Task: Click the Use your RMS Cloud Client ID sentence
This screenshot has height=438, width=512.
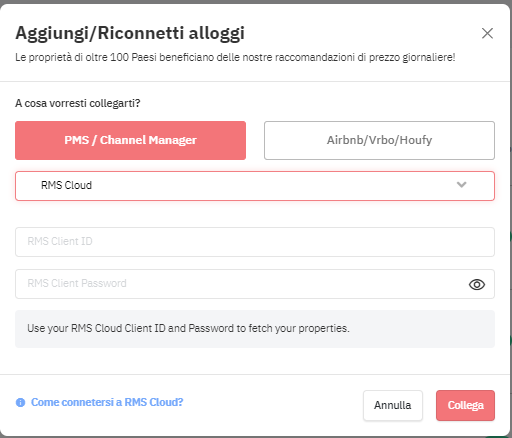Action: click(188, 328)
